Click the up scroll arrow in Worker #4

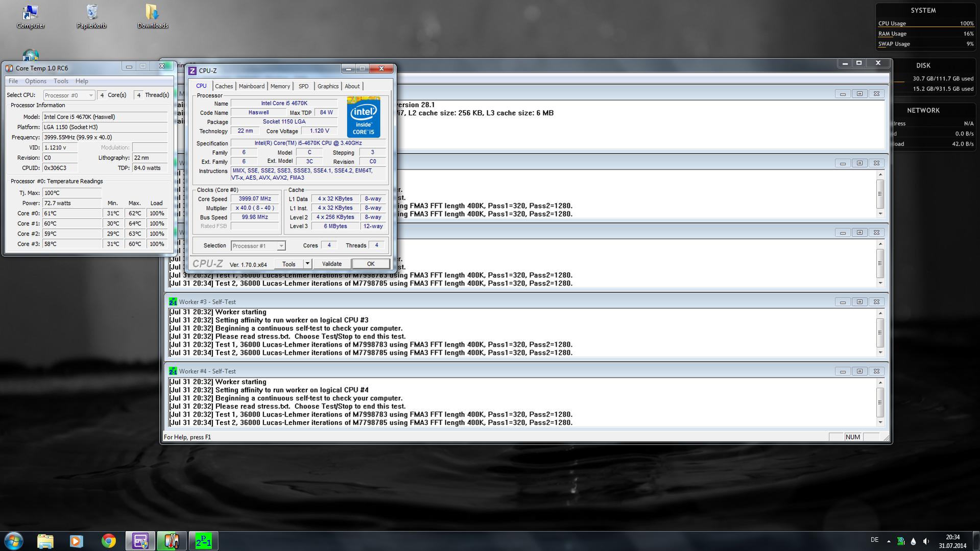pos(880,382)
